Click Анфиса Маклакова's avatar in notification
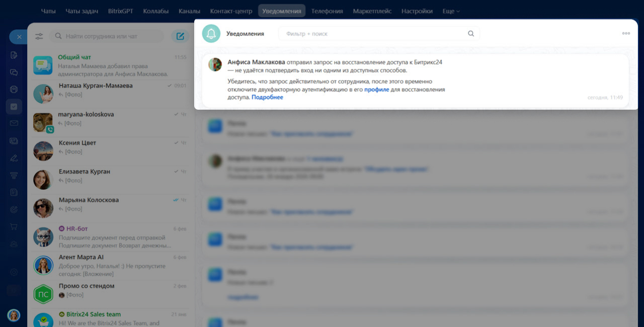This screenshot has width=644, height=327. tap(215, 64)
